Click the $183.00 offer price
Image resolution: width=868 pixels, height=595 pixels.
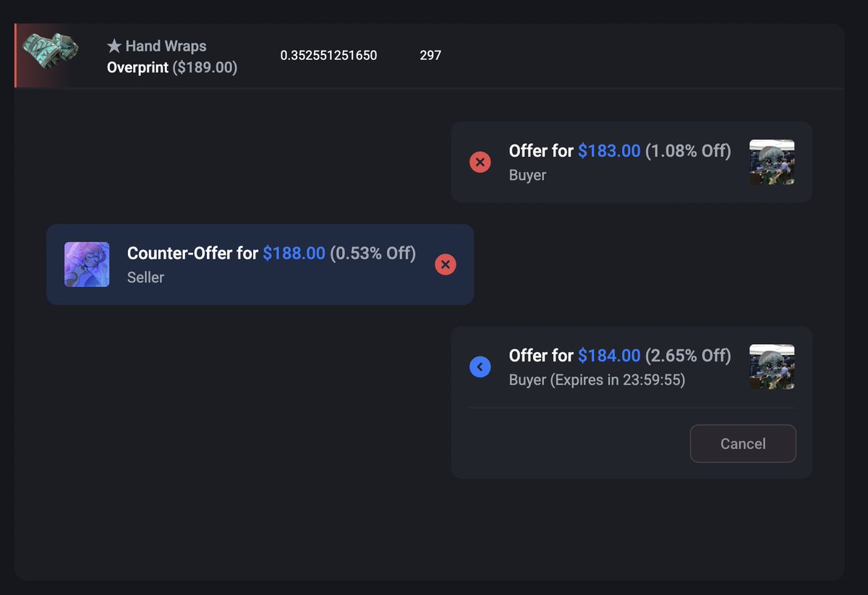point(609,151)
